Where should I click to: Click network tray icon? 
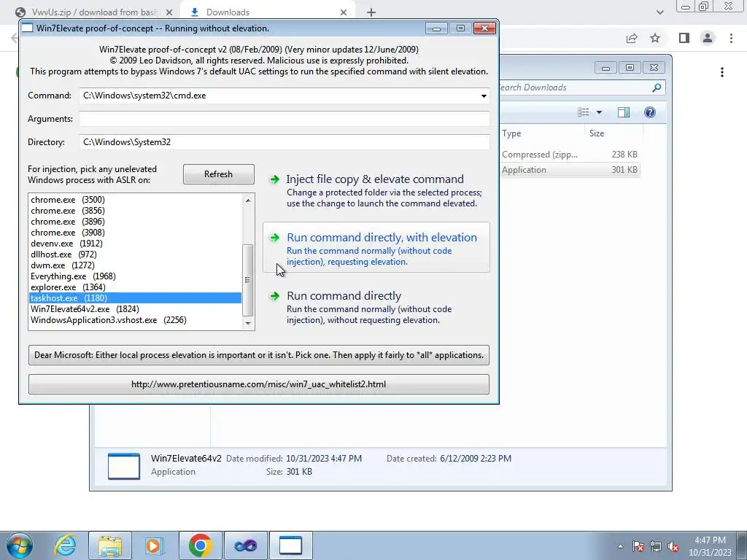(656, 546)
